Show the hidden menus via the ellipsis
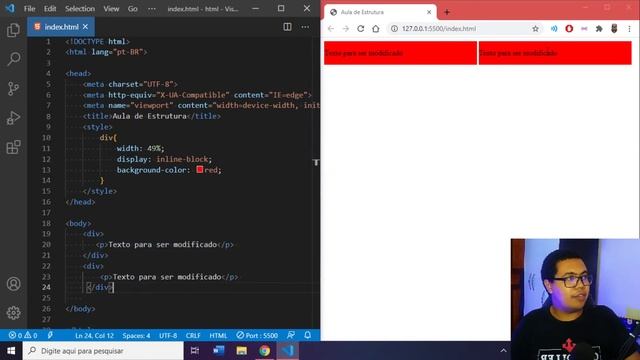Image resolution: width=640 pixels, height=360 pixels. pos(151,9)
